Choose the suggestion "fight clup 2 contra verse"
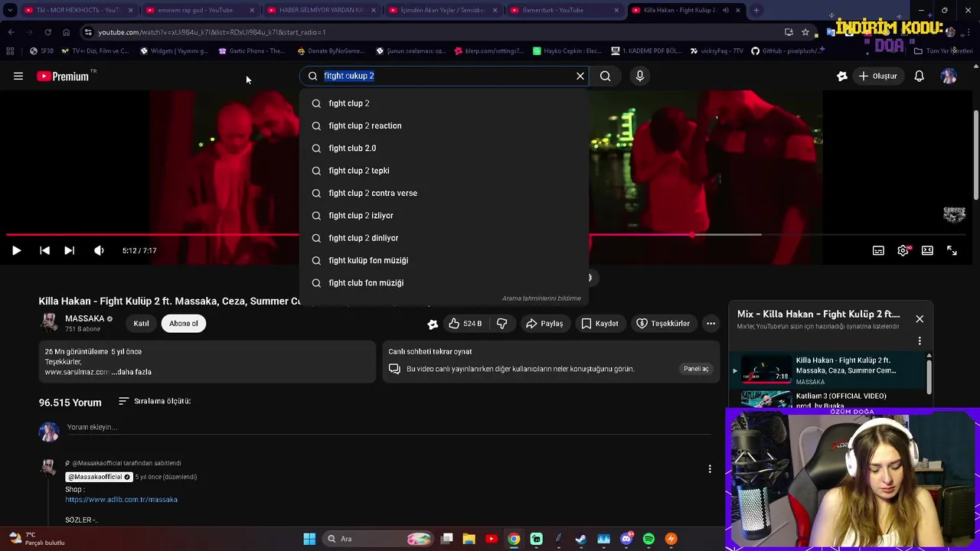 [444, 193]
